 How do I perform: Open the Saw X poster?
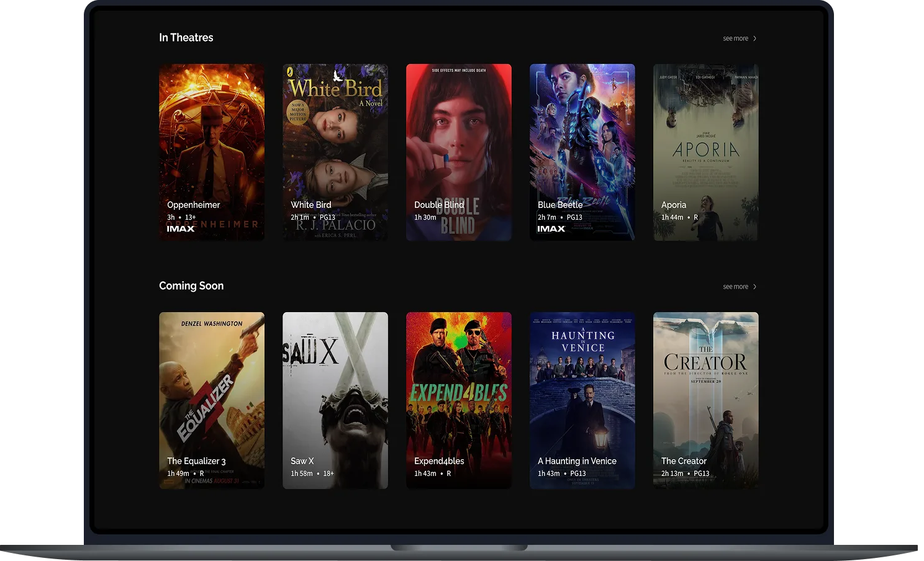(x=335, y=400)
